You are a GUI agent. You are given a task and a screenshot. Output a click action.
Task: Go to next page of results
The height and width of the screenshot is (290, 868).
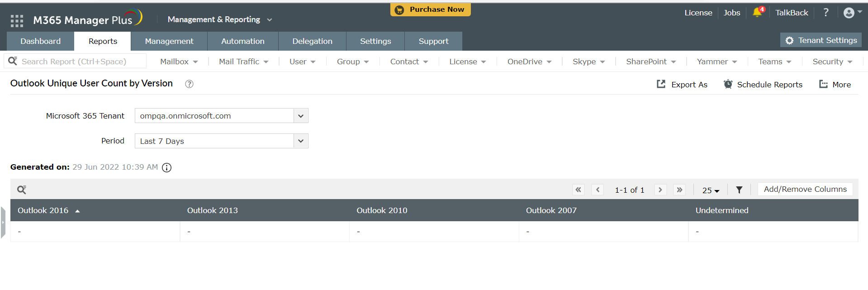pyautogui.click(x=660, y=190)
